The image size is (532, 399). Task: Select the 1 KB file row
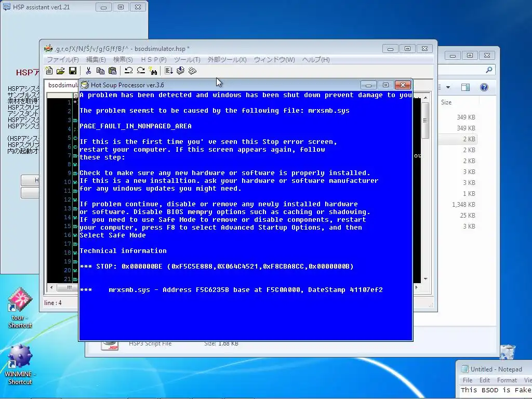pos(458,194)
